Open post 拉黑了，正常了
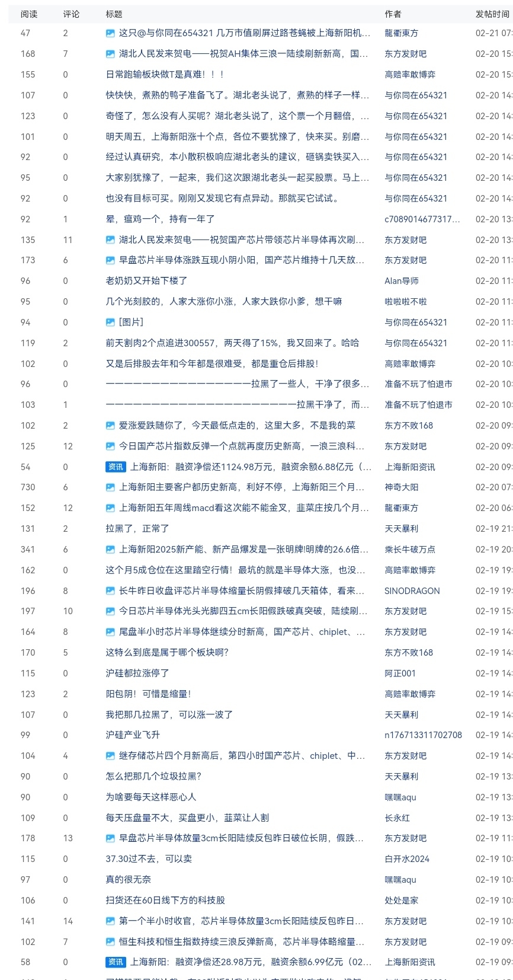The image size is (513, 980). (137, 529)
